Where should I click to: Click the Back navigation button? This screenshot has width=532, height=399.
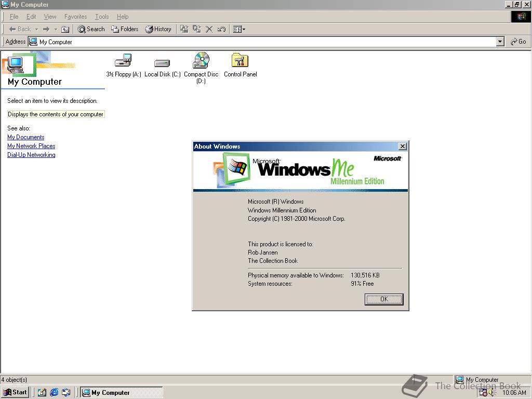click(20, 29)
